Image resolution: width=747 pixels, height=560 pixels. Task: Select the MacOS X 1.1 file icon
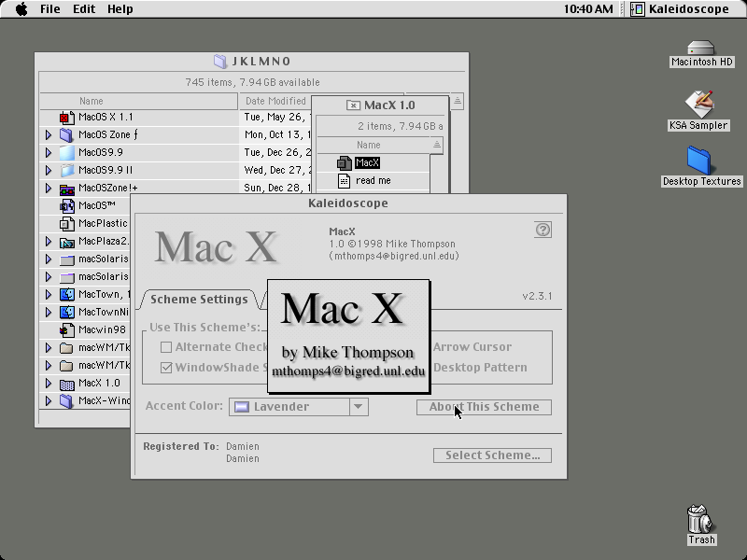(66, 118)
